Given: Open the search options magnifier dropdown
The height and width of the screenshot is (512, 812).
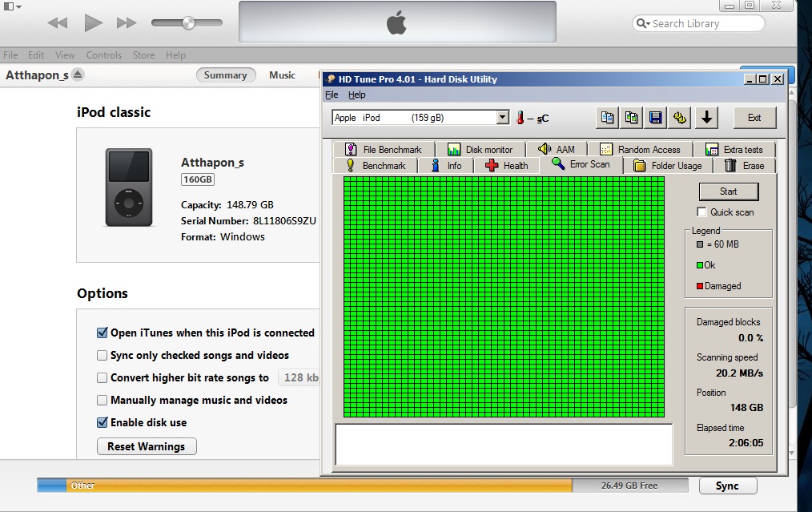Looking at the screenshot, I should point(642,24).
